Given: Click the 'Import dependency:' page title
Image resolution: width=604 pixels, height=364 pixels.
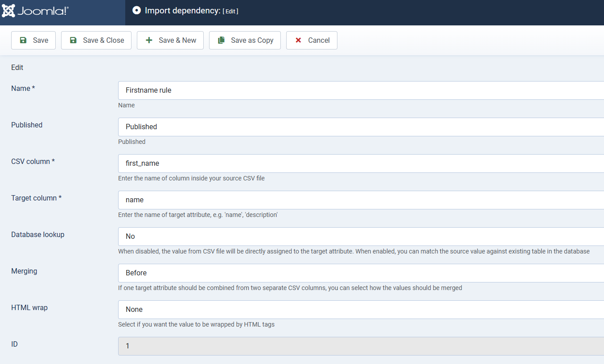Looking at the screenshot, I should click(183, 11).
